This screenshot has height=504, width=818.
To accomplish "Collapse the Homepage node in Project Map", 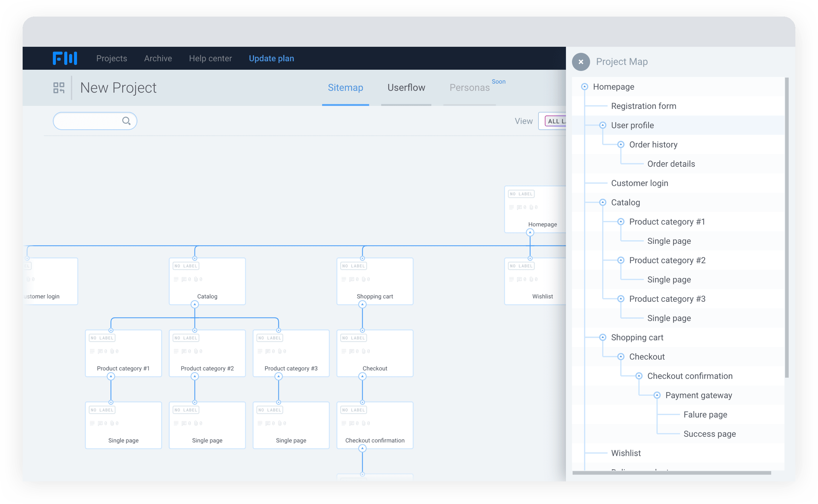I will click(x=584, y=87).
